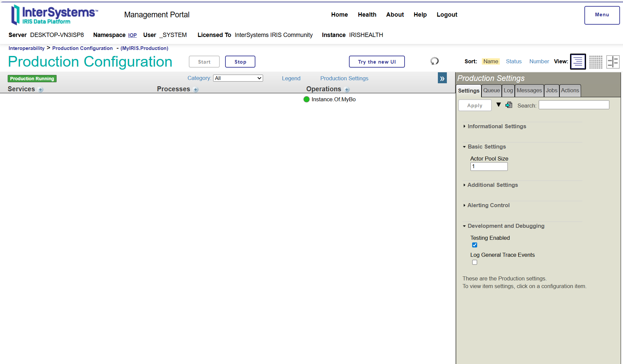Viewport: 623px width, 364px height.
Task: Click the refresh circular arrow icon
Action: pyautogui.click(x=435, y=61)
